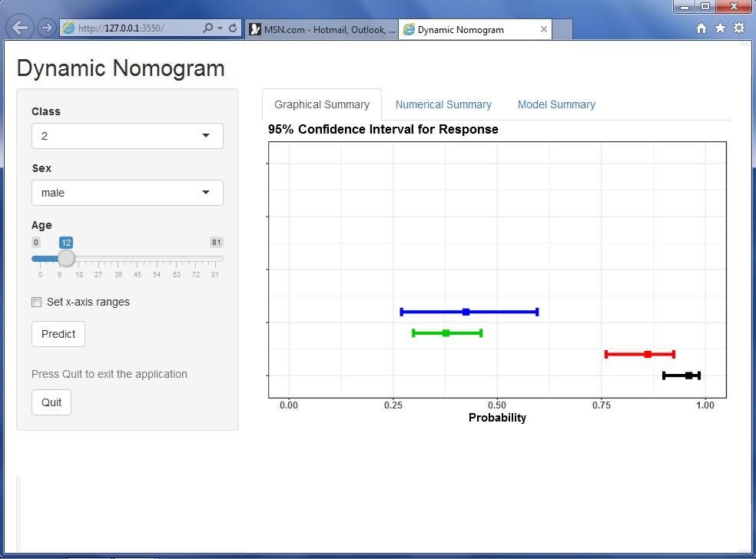
Task: Open the Class dropdown showing 2
Action: pos(128,136)
